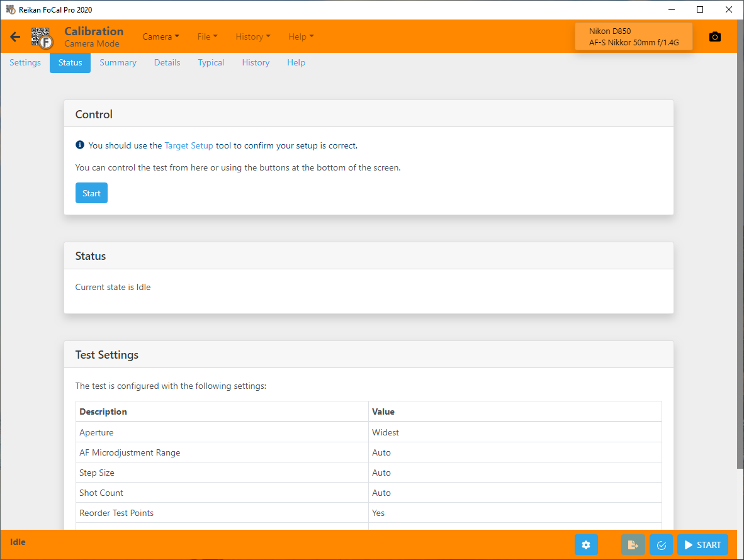Expand the History dropdown in header
Viewport: 744px width, 560px height.
tap(252, 36)
